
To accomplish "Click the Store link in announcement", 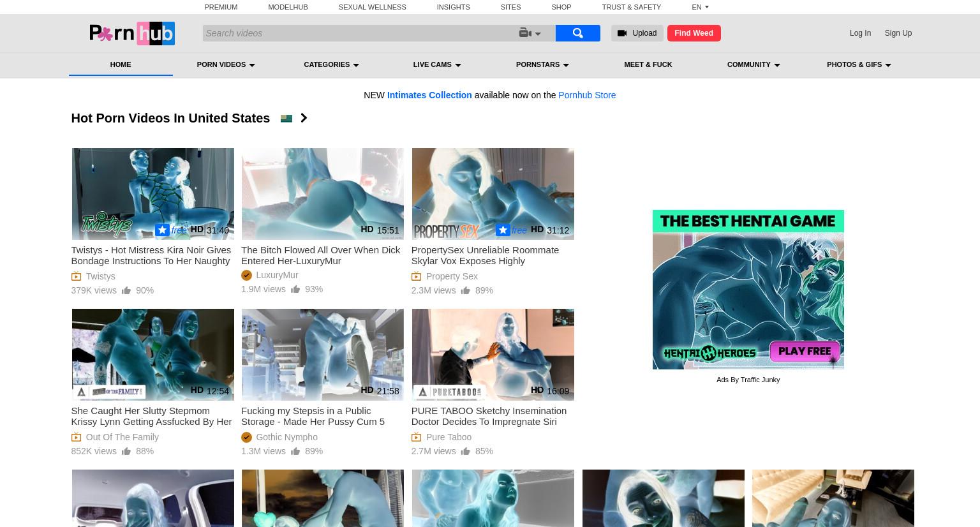I will (587, 95).
